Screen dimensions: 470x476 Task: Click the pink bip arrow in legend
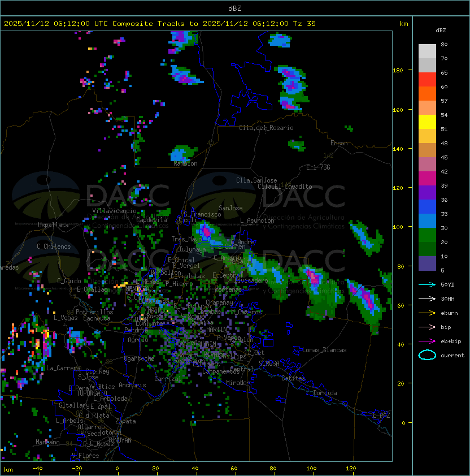[x=427, y=327]
